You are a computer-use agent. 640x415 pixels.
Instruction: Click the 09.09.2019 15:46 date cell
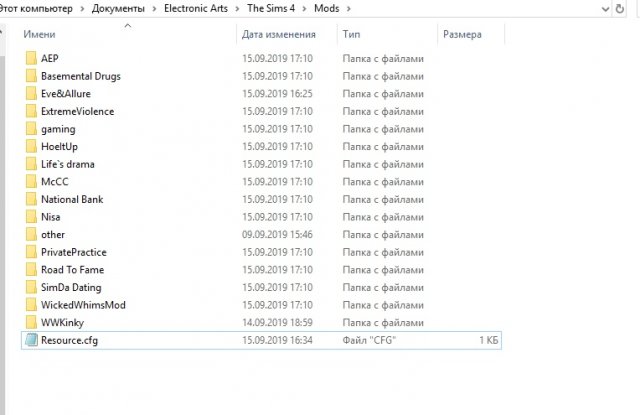coord(278,235)
